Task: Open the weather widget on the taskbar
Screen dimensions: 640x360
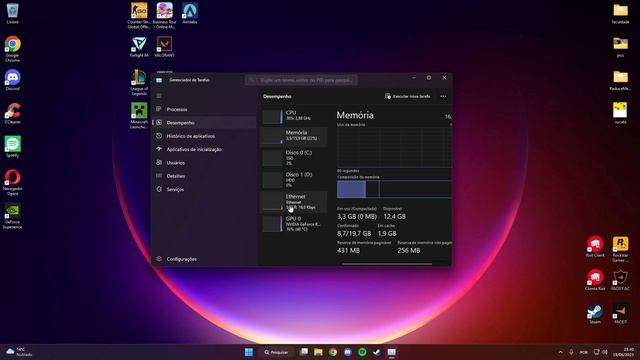Action: tap(19, 352)
